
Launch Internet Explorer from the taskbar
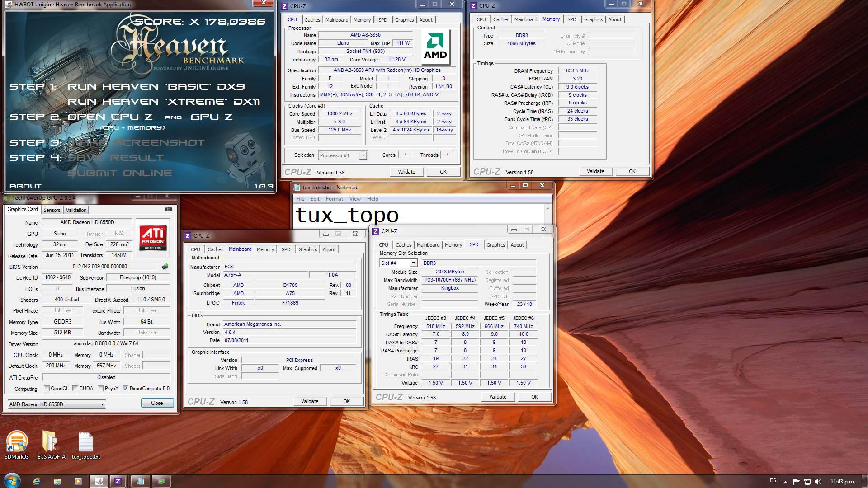pyautogui.click(x=37, y=481)
